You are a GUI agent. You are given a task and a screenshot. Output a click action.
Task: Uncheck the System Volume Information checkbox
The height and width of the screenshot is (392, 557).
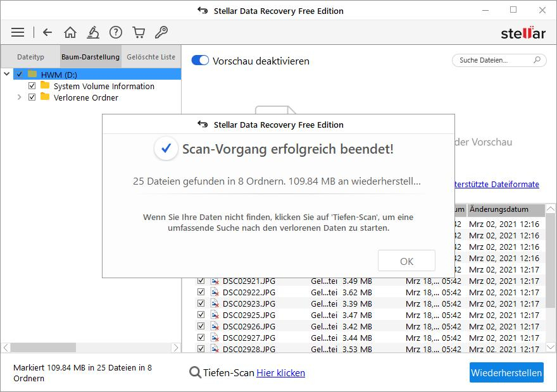point(32,86)
